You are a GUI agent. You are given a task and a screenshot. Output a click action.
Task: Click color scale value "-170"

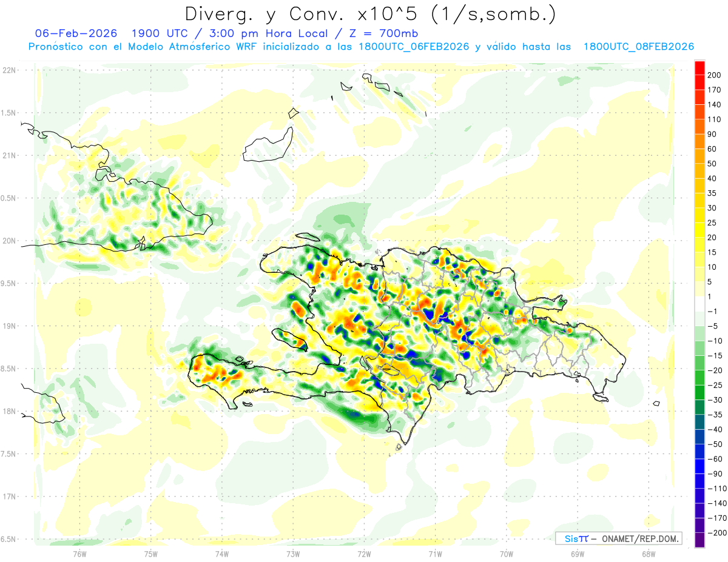click(718, 518)
